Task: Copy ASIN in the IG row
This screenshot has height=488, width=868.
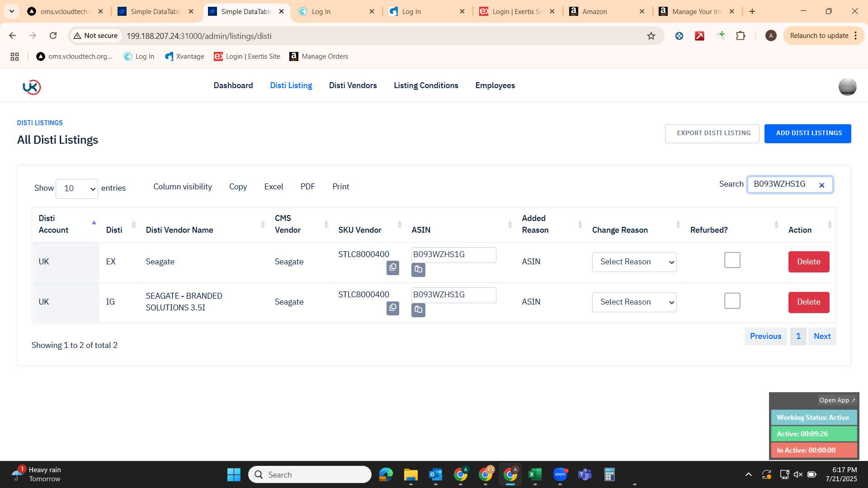Action: click(x=418, y=310)
